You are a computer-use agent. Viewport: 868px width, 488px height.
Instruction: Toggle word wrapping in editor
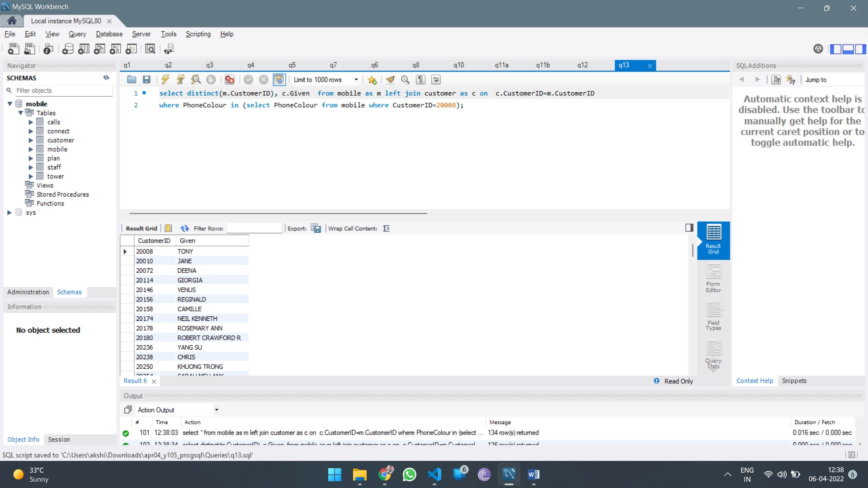[x=436, y=80]
